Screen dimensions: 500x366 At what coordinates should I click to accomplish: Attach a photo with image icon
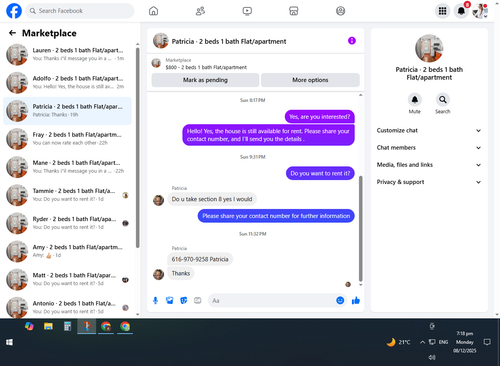pyautogui.click(x=170, y=301)
